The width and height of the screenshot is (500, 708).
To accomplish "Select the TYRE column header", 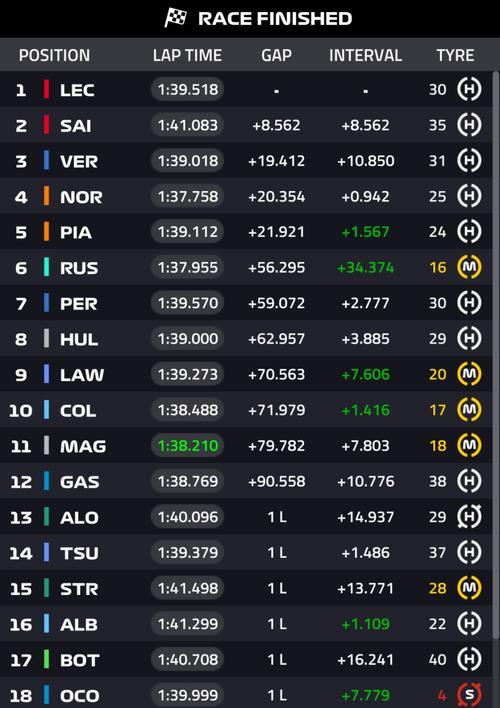I will click(x=455, y=56).
